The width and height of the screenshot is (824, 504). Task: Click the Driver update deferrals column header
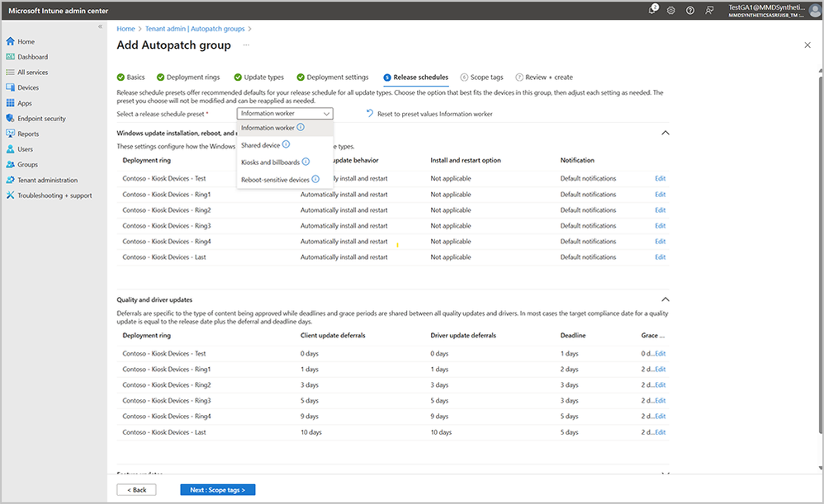[x=463, y=336]
